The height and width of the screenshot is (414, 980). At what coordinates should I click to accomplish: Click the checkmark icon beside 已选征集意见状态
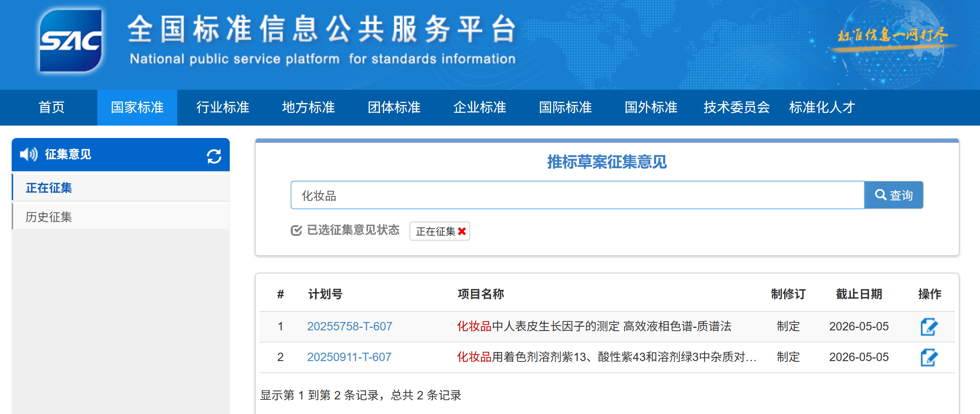click(296, 230)
